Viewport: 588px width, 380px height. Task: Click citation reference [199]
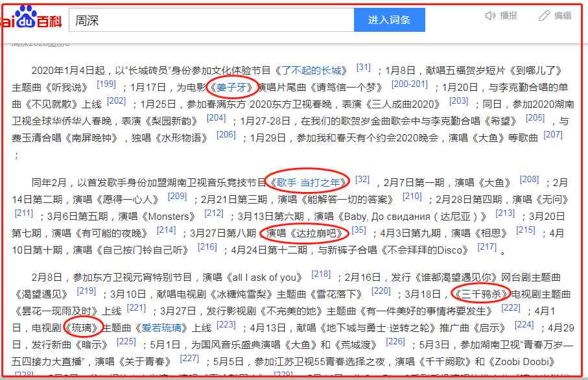pyautogui.click(x=106, y=84)
